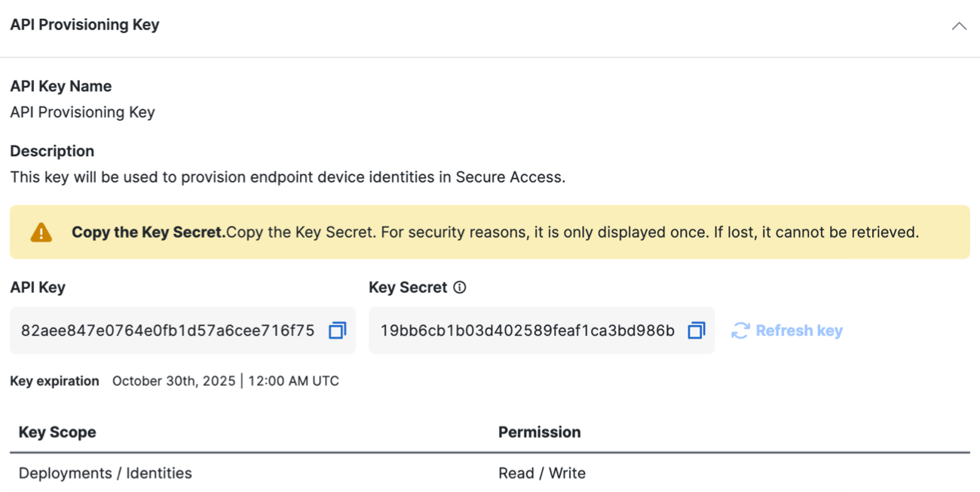This screenshot has height=492, width=980.
Task: Copy the Key Secret value
Action: coord(696,331)
